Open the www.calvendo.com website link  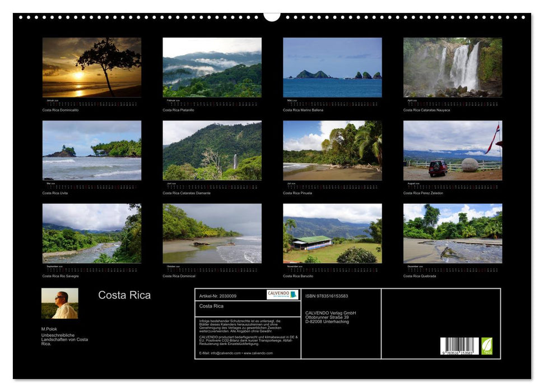(258, 353)
